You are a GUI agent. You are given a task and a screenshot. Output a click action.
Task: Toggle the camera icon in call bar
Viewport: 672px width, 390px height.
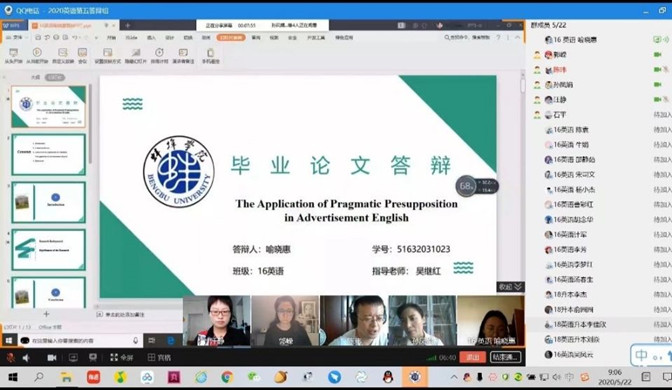tap(52, 357)
